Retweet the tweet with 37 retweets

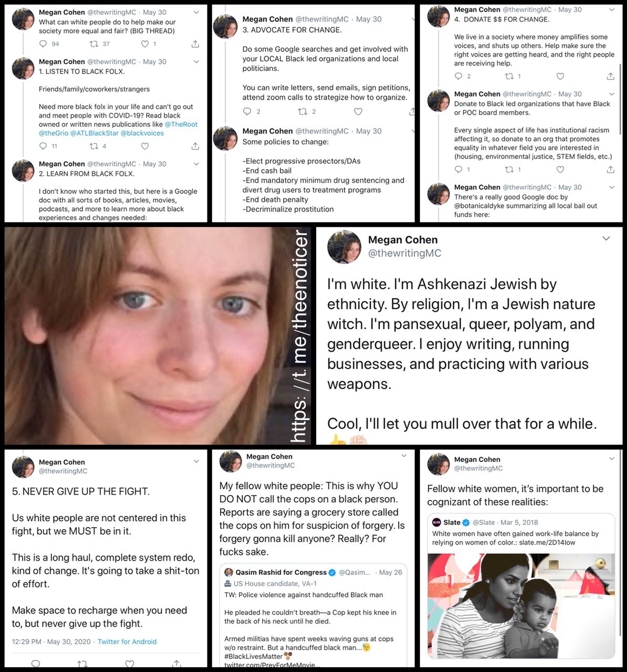coord(93,44)
